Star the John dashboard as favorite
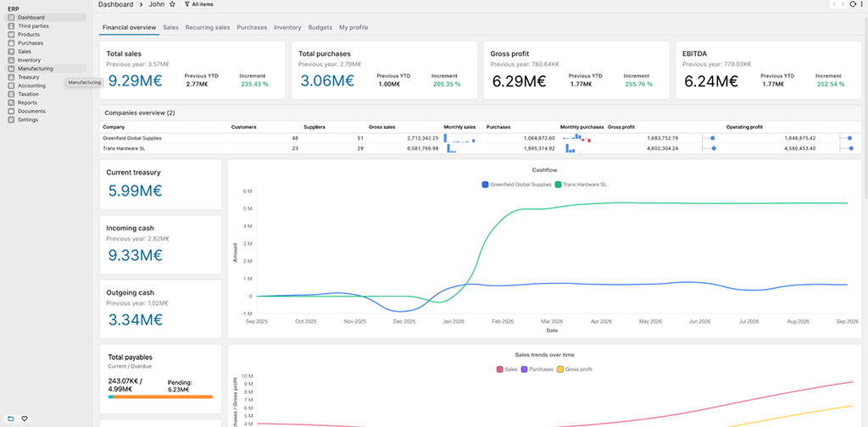This screenshot has height=427, width=868. (x=172, y=4)
